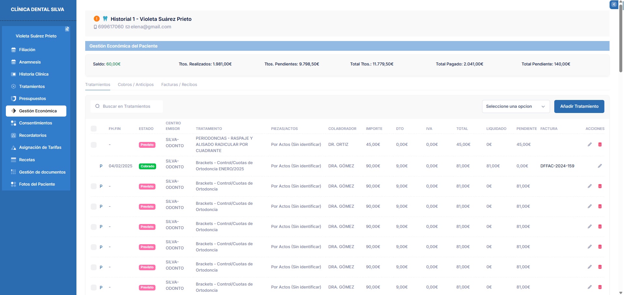Open Recordatorios sidebar icon
Image resolution: width=644 pixels, height=295 pixels.
click(13, 135)
